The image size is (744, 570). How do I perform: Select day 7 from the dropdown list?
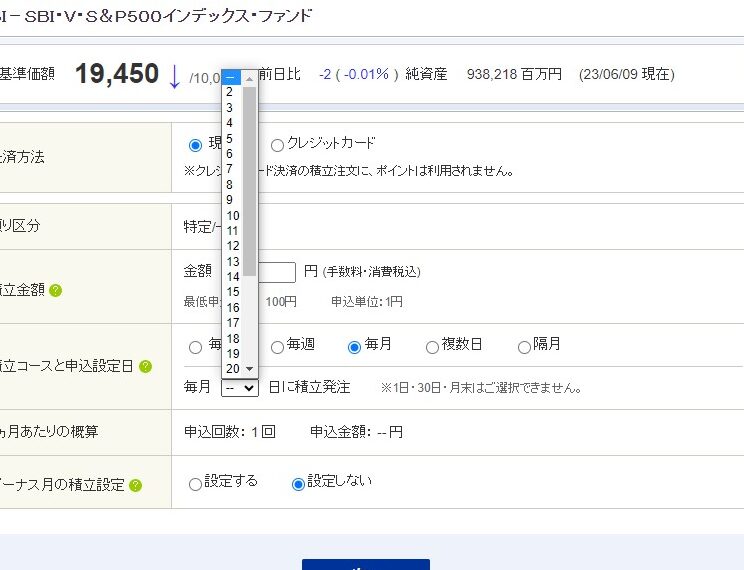232,169
